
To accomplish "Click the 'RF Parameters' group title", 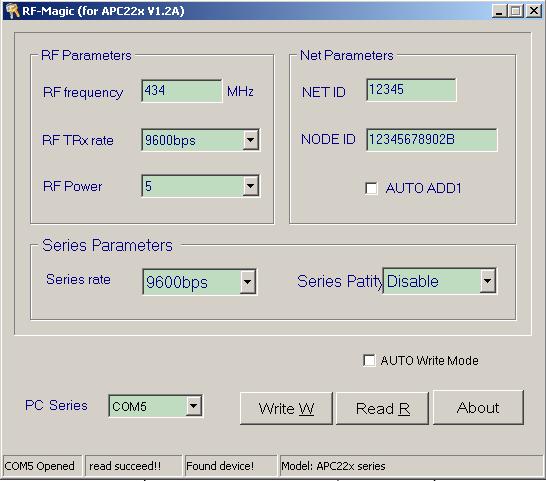I will [x=86, y=55].
